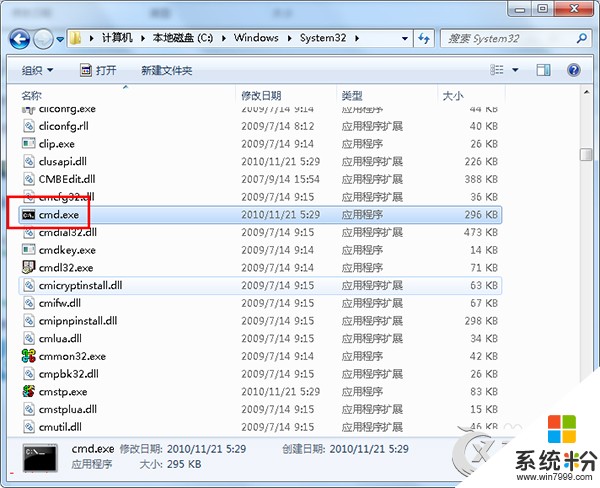This screenshot has width=600, height=488.
Task: Click the cmd.exe console icon
Action: (28, 215)
